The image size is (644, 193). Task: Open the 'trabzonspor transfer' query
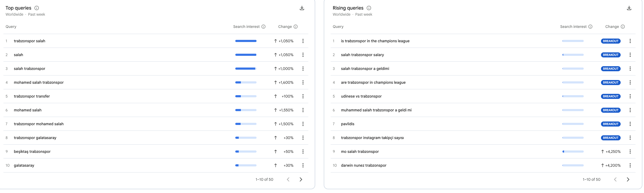click(32, 96)
